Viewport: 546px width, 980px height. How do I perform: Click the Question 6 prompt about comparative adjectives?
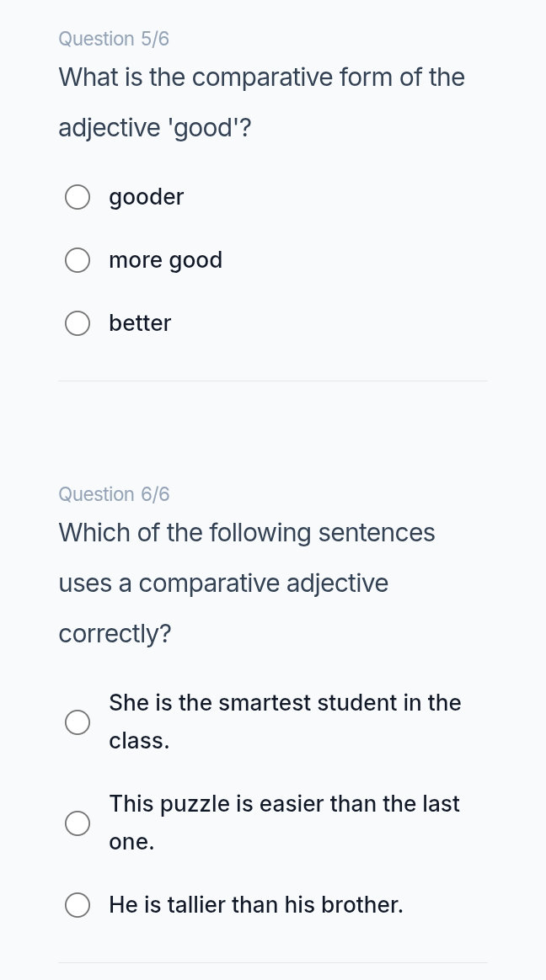tap(247, 583)
